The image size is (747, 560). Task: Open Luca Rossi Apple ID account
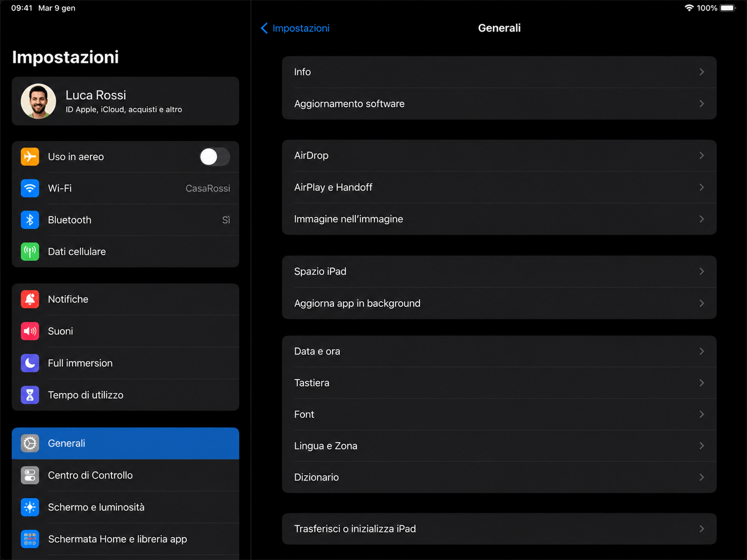(x=125, y=101)
